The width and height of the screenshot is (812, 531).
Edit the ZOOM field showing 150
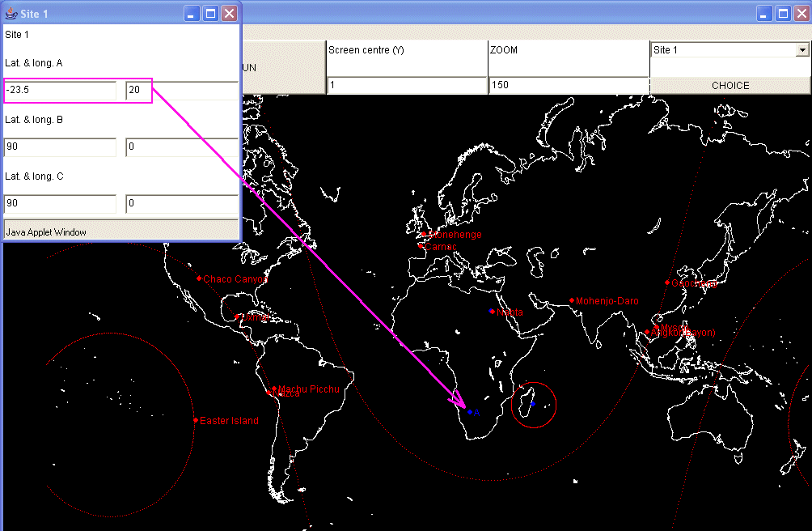(569, 85)
